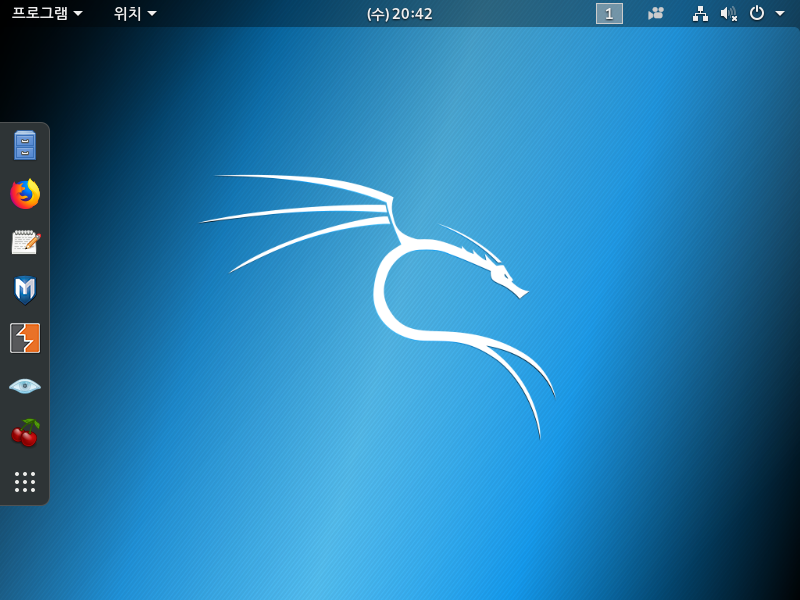The height and width of the screenshot is (600, 800).
Task: Click the power icon in top bar
Action: 757,13
